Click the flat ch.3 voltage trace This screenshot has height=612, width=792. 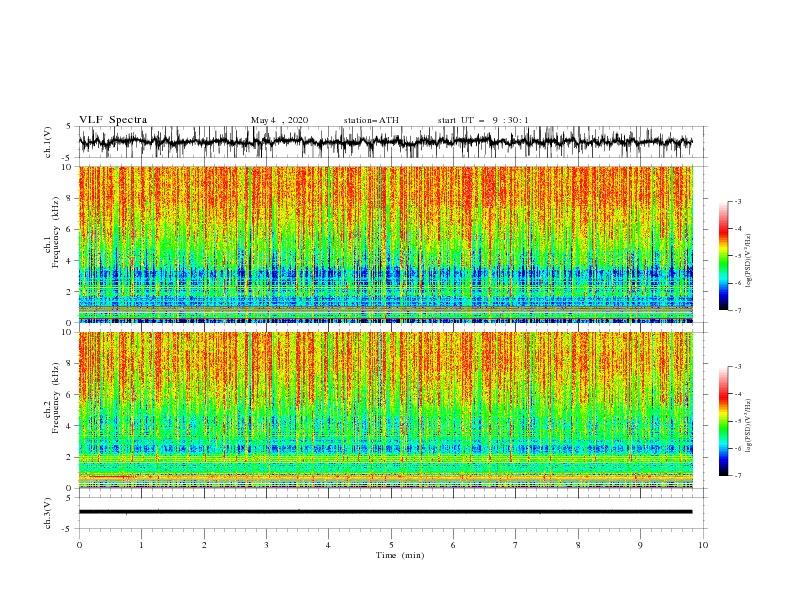click(385, 512)
